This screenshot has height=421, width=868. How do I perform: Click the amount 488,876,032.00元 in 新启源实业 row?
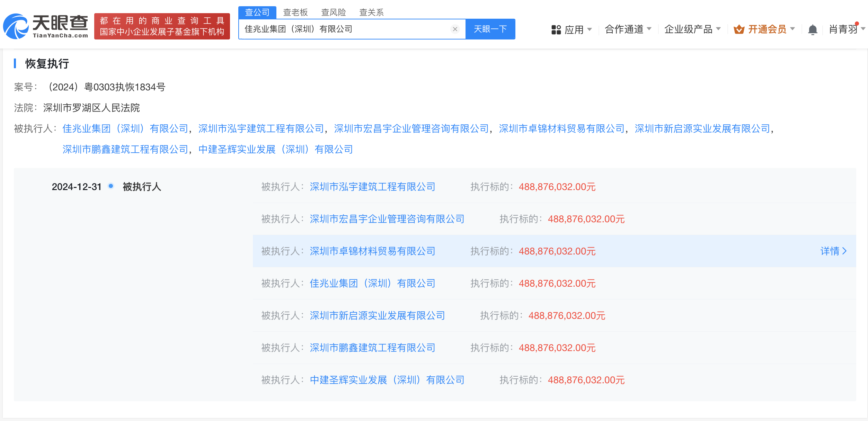[567, 316]
